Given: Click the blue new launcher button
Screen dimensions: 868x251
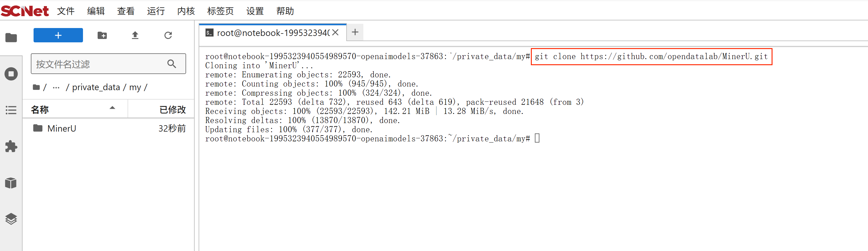Looking at the screenshot, I should pos(58,35).
